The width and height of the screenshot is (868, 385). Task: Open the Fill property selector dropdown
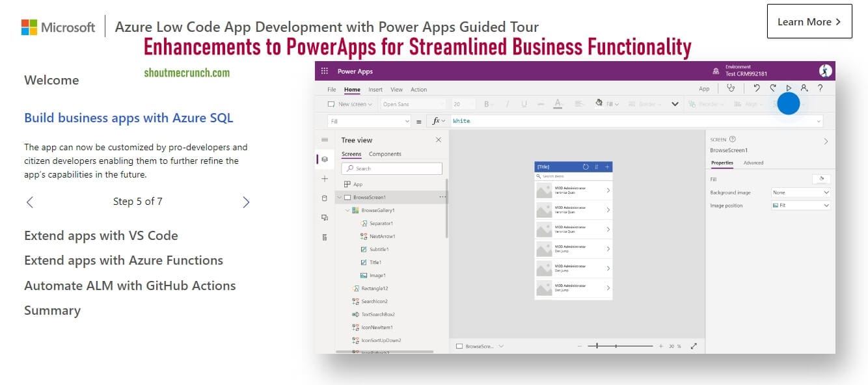pos(370,121)
